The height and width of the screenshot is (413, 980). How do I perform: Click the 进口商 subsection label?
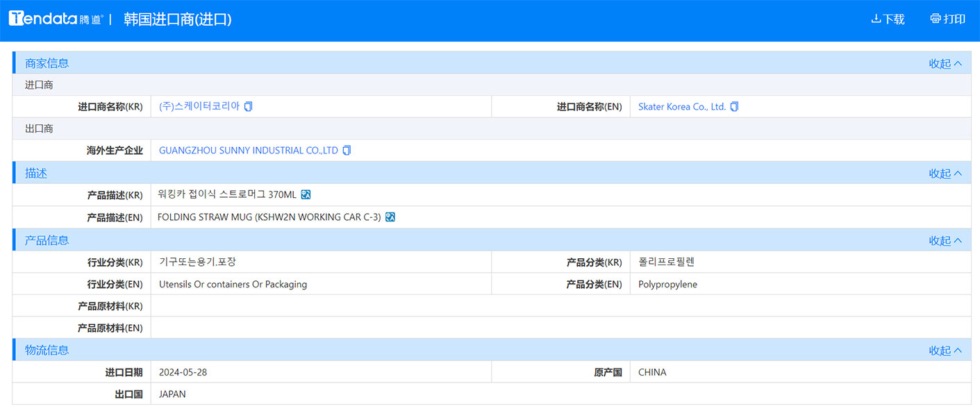[x=39, y=85]
